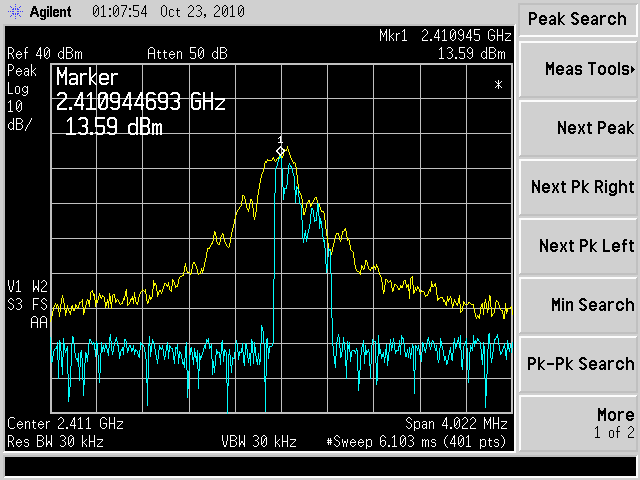The width and height of the screenshot is (640, 480).
Task: Click the Center 2.411 GHz annotation
Action: (65, 424)
